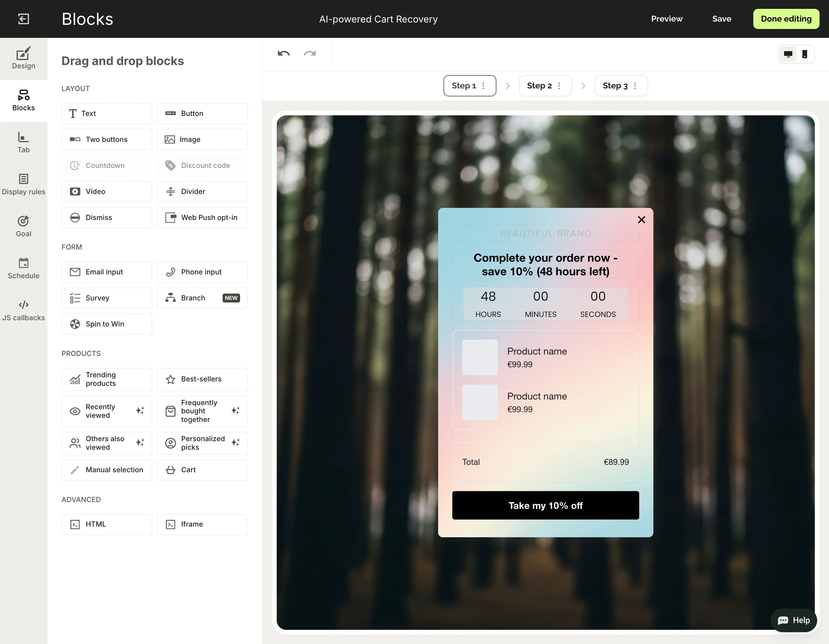Image resolution: width=829 pixels, height=644 pixels.
Task: Click the redo arrow icon
Action: (x=310, y=54)
